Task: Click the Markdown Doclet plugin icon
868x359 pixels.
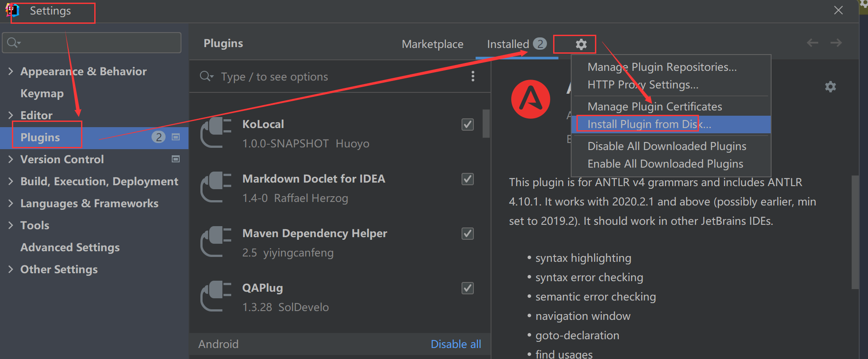Action: 216,187
